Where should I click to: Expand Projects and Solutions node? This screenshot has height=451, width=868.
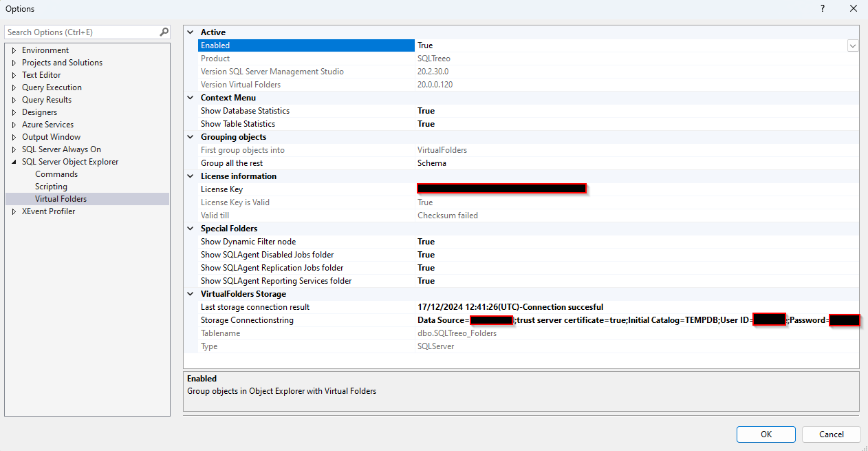click(x=14, y=63)
